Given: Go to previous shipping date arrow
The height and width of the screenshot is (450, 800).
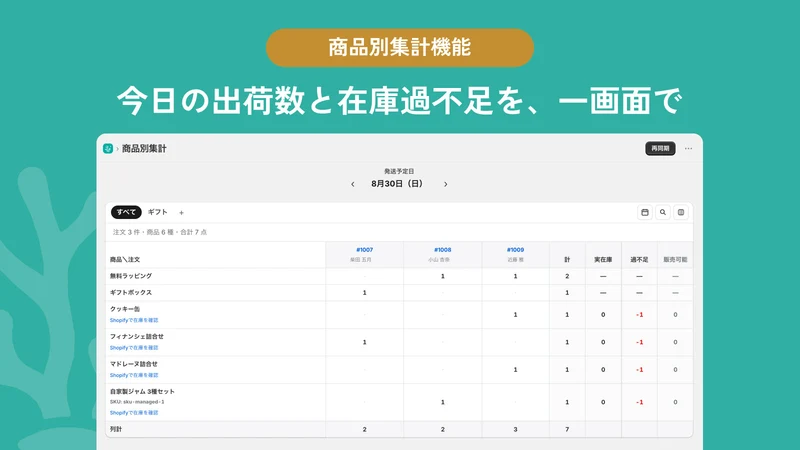Looking at the screenshot, I should [353, 184].
